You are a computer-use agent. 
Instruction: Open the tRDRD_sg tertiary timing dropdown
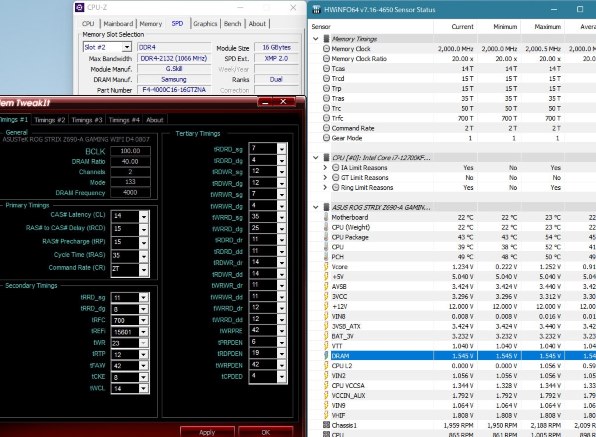pos(281,149)
